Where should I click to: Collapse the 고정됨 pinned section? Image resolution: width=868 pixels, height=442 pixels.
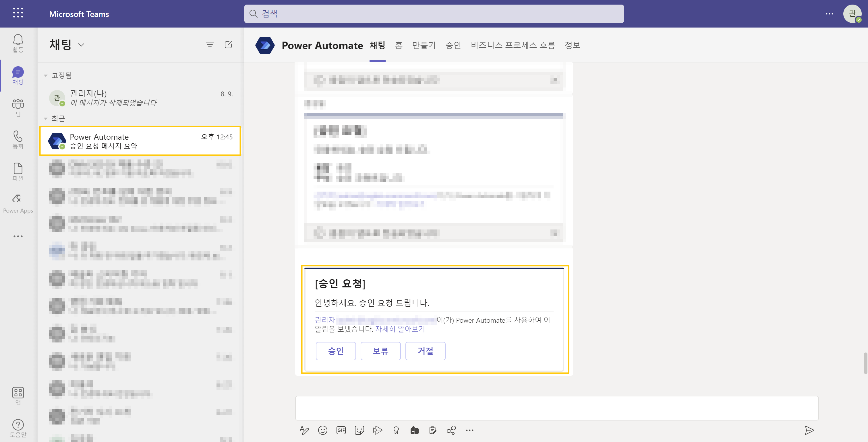(45, 75)
